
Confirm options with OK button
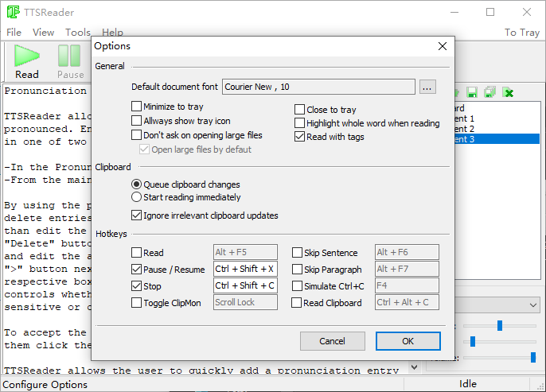(x=408, y=341)
